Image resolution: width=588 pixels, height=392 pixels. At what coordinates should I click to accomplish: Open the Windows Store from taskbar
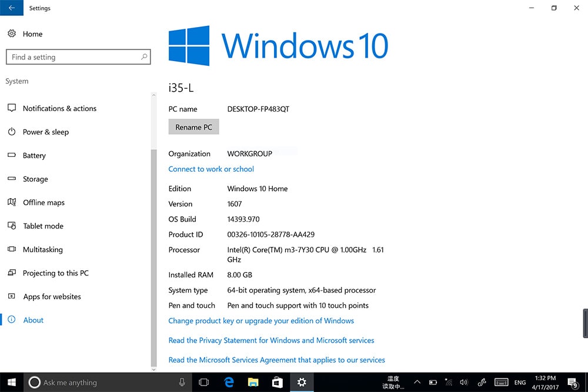(x=278, y=382)
